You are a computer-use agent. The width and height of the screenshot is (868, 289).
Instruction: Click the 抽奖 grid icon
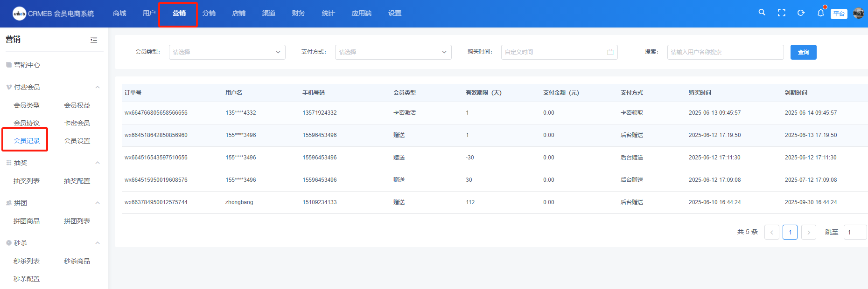click(9, 163)
